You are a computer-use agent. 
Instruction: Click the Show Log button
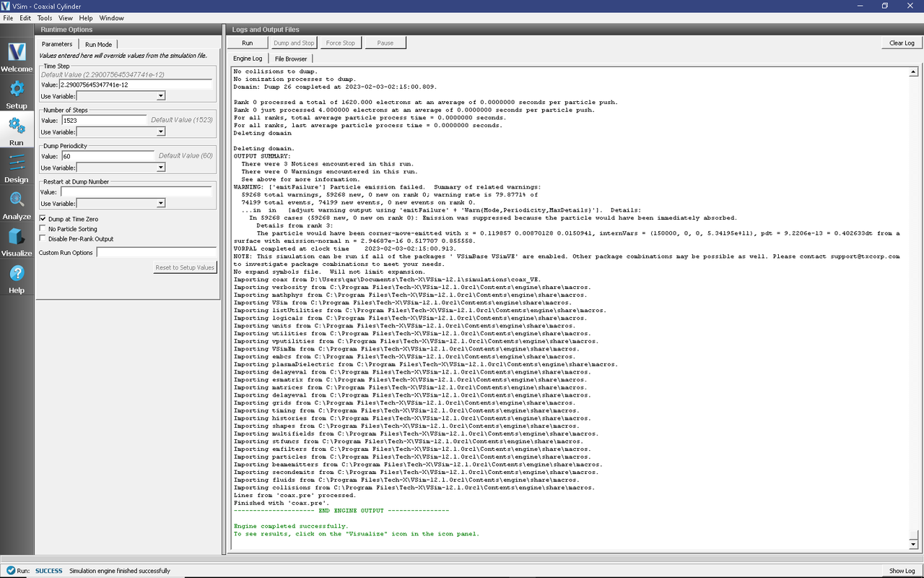(x=902, y=571)
